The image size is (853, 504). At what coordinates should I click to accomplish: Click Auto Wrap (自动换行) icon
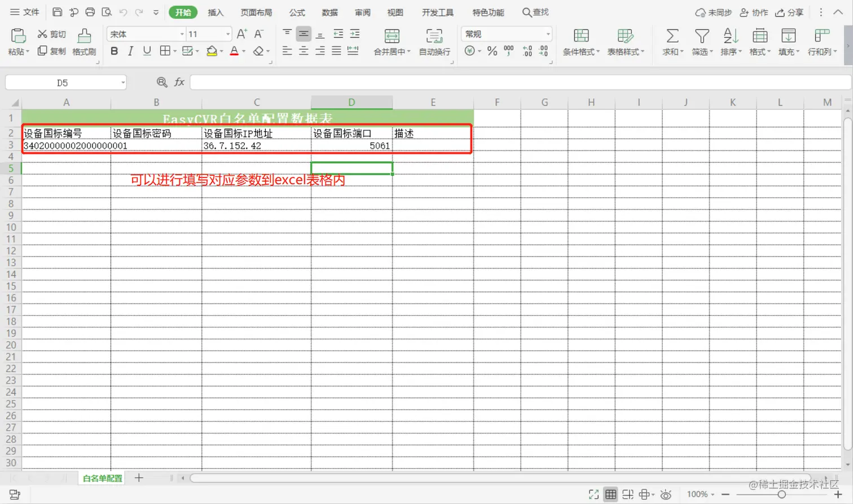tap(434, 37)
